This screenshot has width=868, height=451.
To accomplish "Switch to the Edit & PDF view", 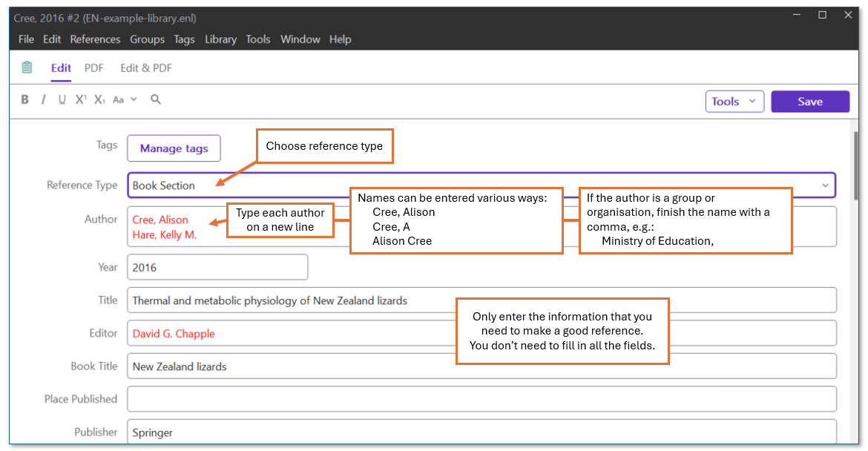I will click(145, 68).
